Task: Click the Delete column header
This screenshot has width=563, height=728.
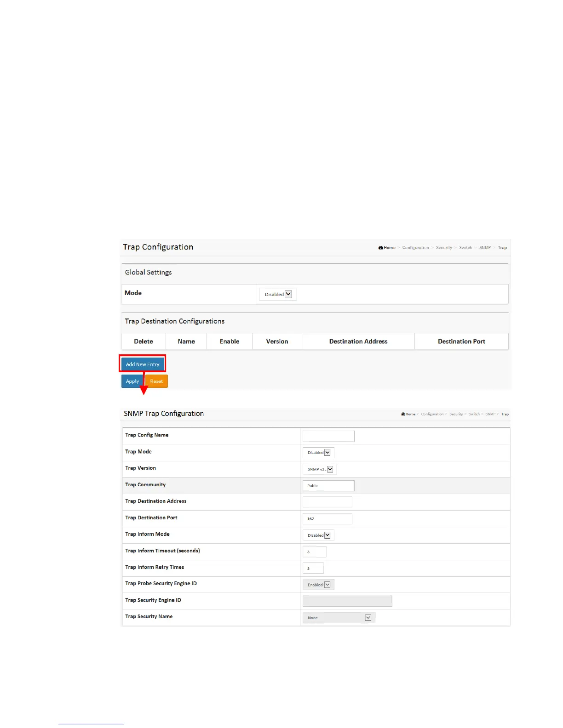Action: point(144,341)
